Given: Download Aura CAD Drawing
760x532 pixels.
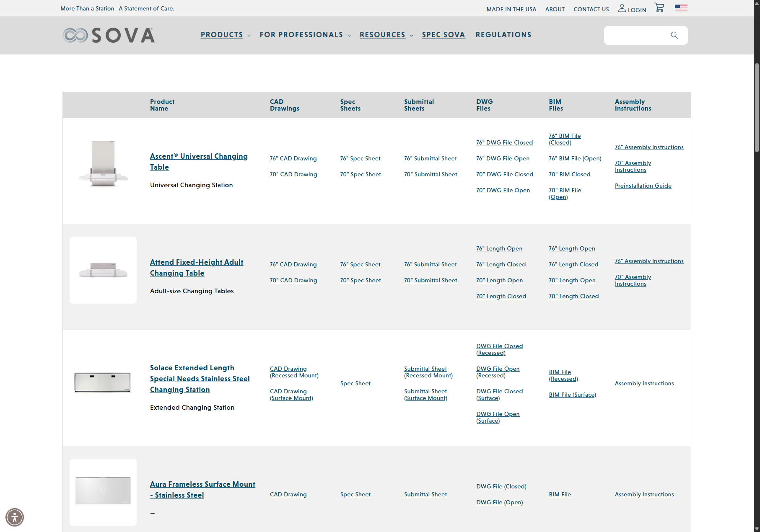Looking at the screenshot, I should [x=288, y=494].
